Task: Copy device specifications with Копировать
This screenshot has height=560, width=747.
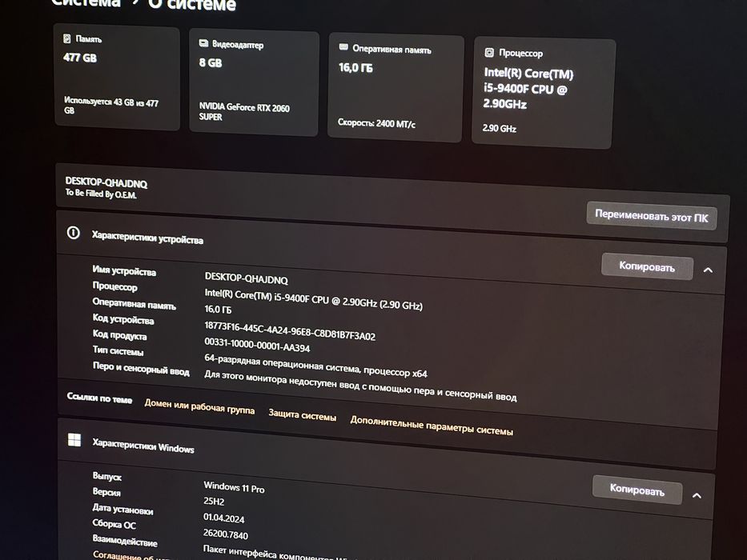Action: click(647, 266)
